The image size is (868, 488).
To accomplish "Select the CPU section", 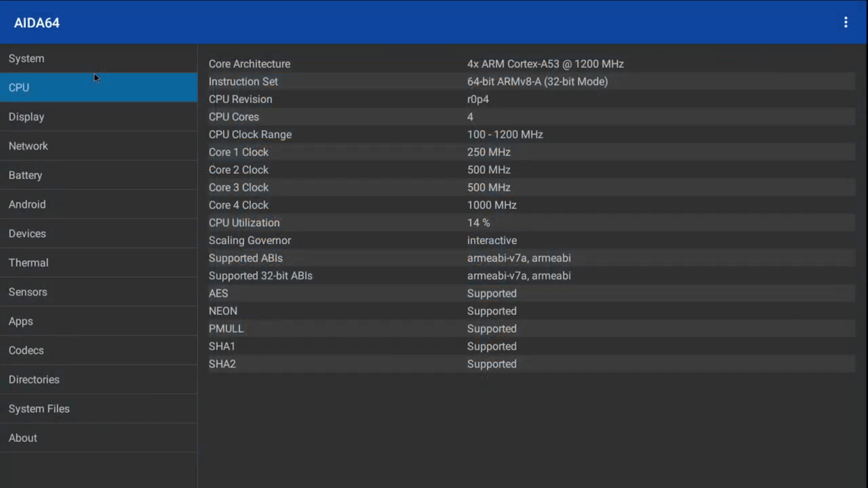I will (98, 87).
